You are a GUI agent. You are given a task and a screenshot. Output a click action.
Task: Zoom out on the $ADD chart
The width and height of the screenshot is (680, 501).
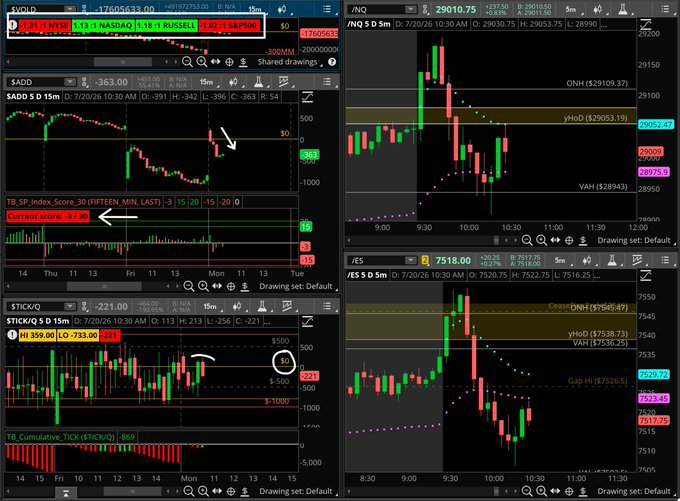point(188,286)
